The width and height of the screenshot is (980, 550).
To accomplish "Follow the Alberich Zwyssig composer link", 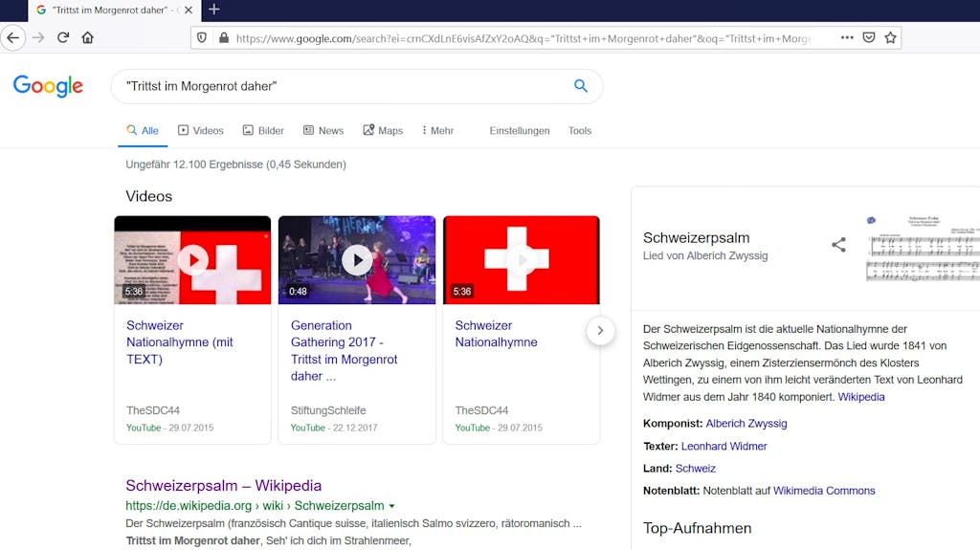I will coord(746,423).
